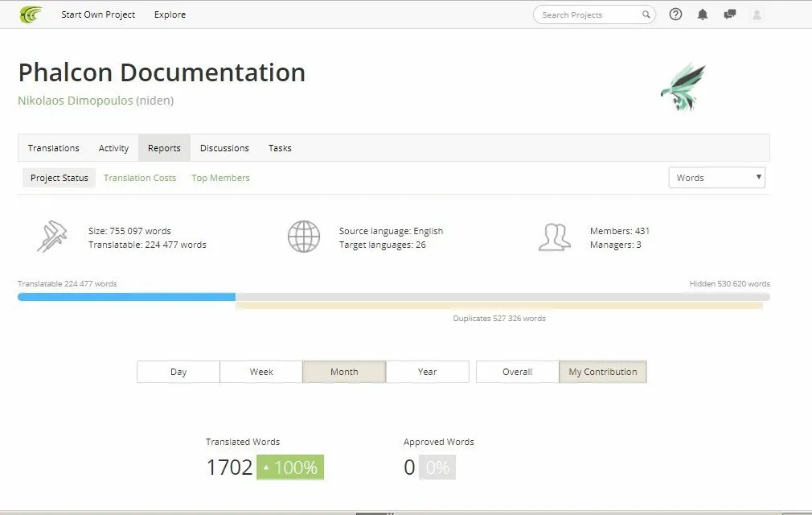
Task: Open the help question mark icon
Action: point(675,14)
